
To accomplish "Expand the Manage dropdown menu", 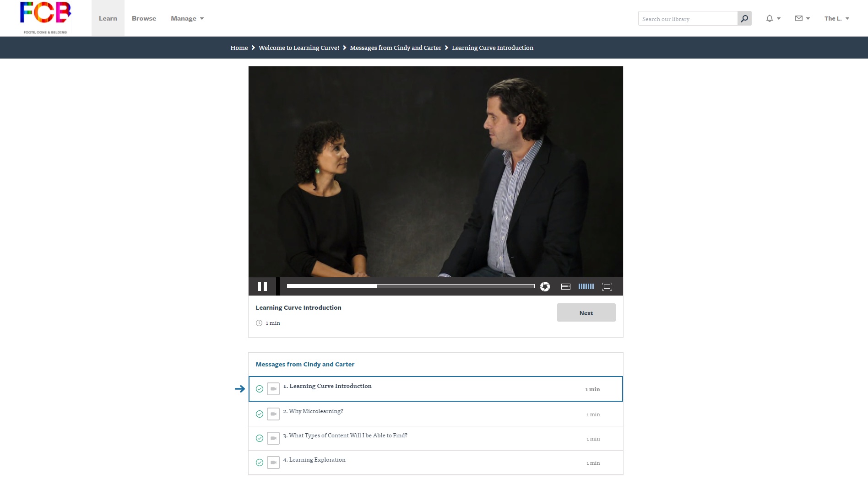I will [x=187, y=19].
